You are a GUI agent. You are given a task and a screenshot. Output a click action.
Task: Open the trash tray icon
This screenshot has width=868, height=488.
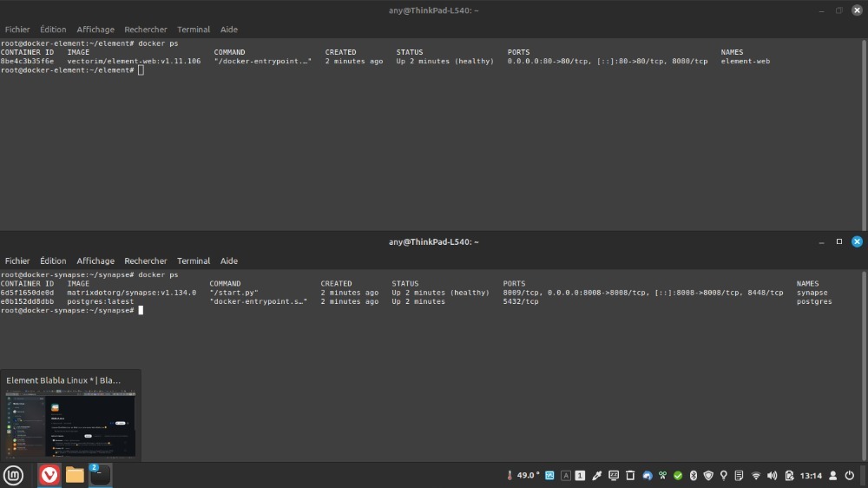click(630, 476)
